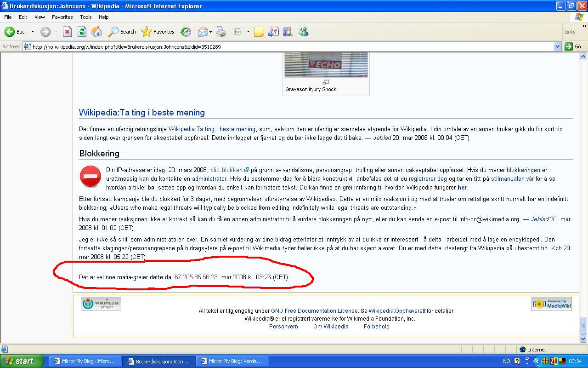
Task: Expand the Mail dropdown arrow
Action: click(x=210, y=32)
